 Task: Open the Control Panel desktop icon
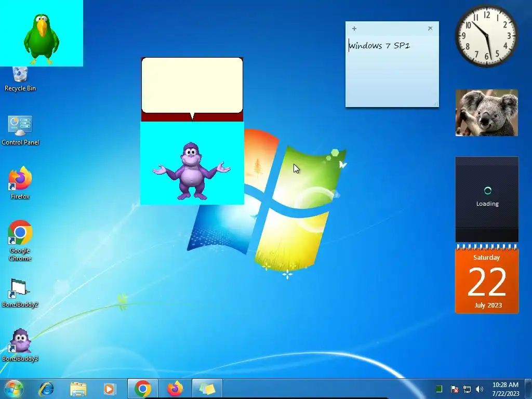click(x=20, y=130)
